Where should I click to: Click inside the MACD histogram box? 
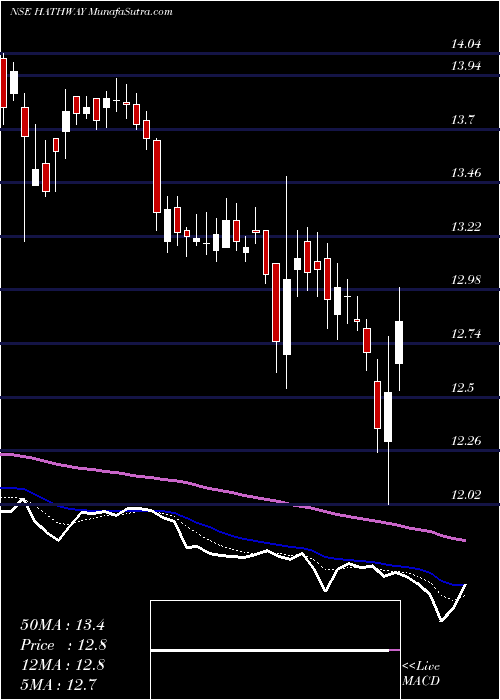pos(275,650)
